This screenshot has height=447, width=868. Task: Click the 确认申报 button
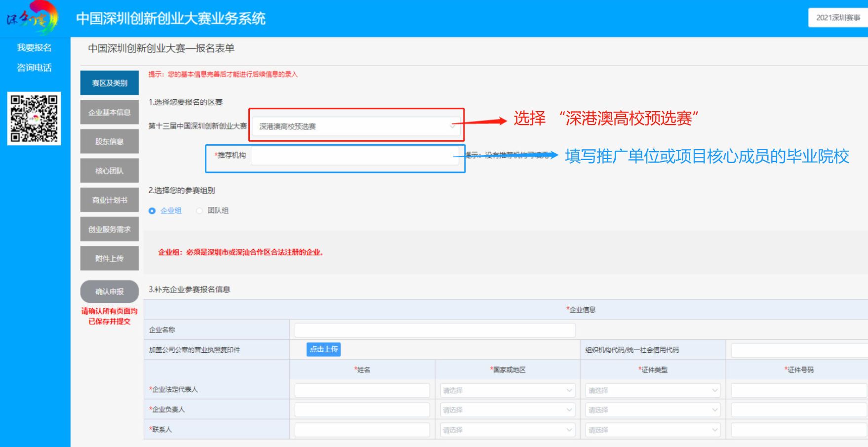[x=110, y=291]
